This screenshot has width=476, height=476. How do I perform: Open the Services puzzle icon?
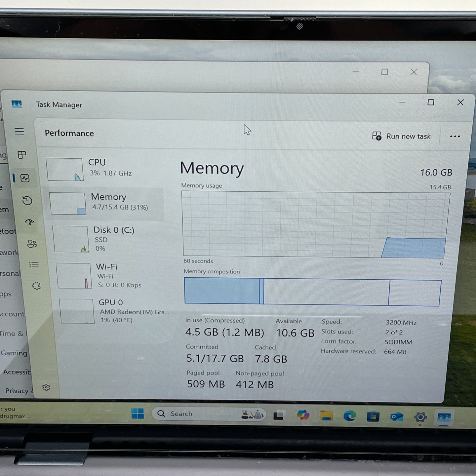36,286
